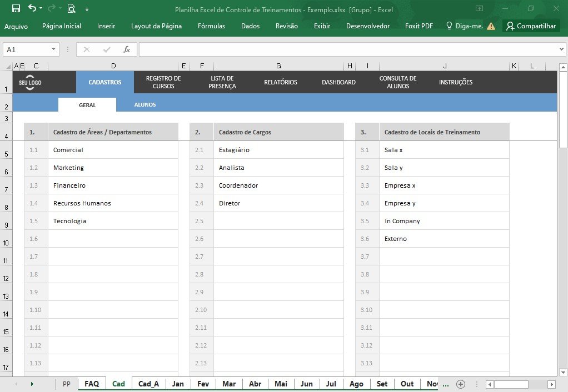The height and width of the screenshot is (392, 568).
Task: Click the Diga-me lightbulb search box
Action: (x=465, y=26)
